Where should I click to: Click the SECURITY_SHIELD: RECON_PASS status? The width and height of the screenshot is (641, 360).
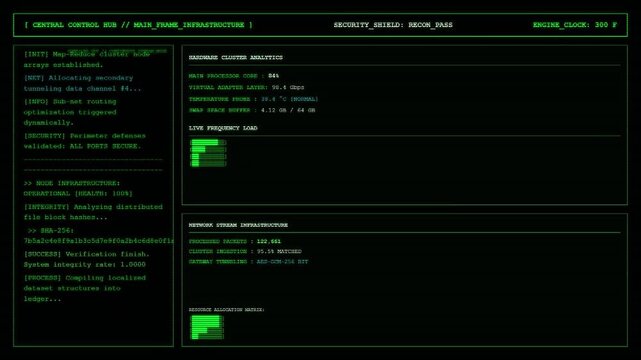393,25
